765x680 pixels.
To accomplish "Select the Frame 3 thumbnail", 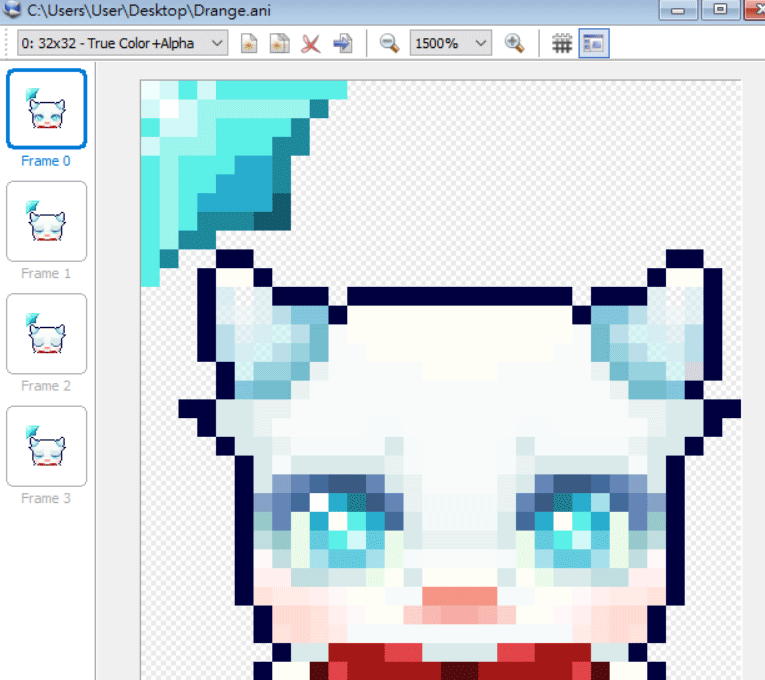I will tap(46, 446).
